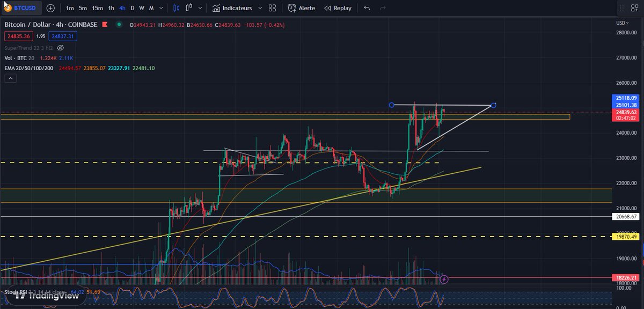The height and width of the screenshot is (309, 644).
Task: Switch to the 1h timeframe
Action: pos(111,8)
